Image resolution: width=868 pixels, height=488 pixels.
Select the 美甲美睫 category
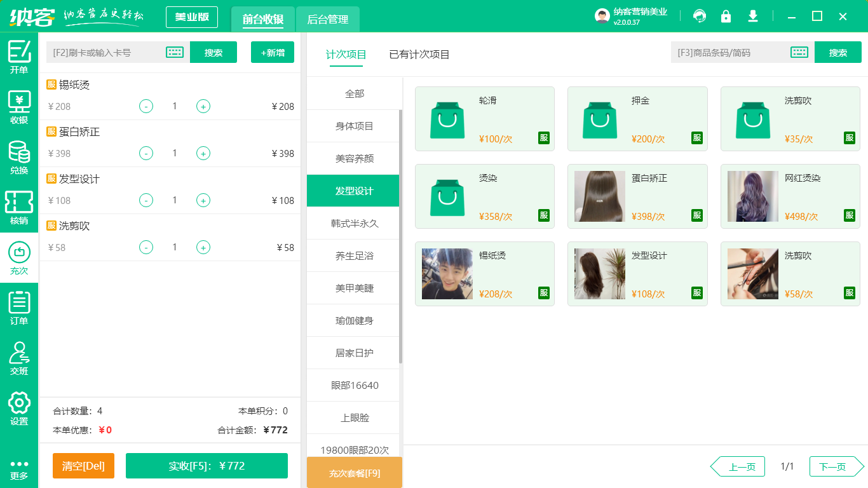[x=353, y=288]
